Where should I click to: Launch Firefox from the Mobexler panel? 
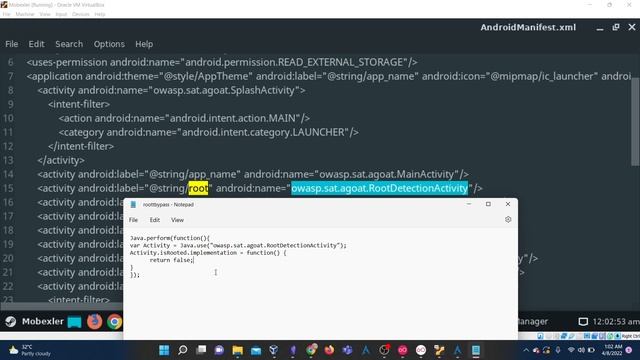(x=95, y=322)
